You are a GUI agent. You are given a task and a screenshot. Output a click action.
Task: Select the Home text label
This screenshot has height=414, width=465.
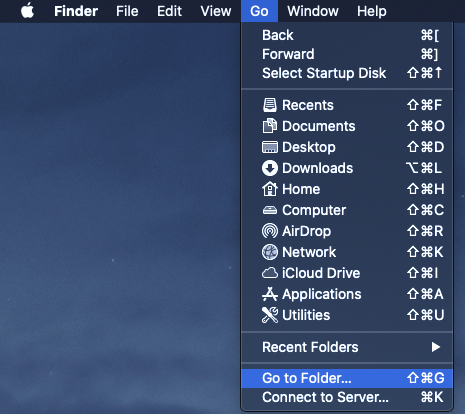pyautogui.click(x=301, y=189)
